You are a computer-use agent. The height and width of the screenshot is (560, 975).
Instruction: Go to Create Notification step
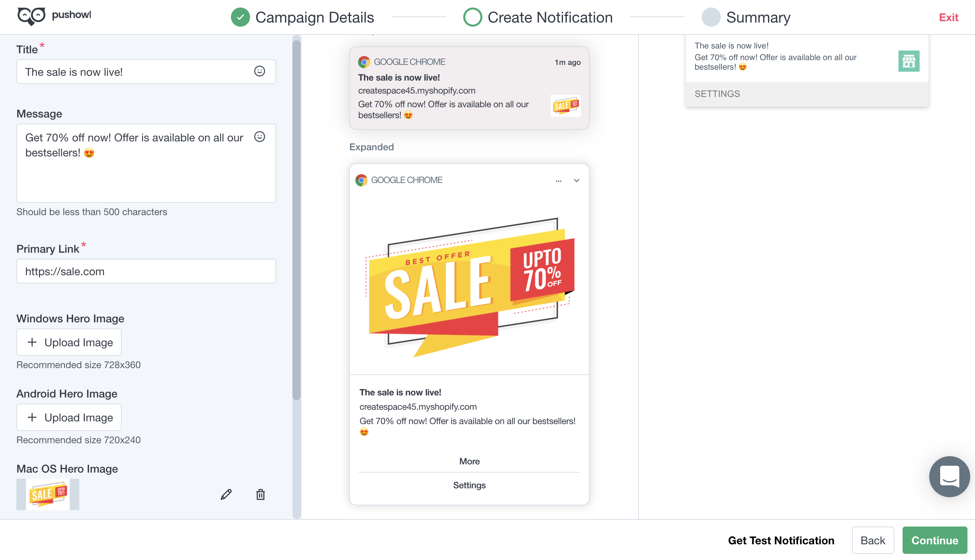tap(538, 17)
